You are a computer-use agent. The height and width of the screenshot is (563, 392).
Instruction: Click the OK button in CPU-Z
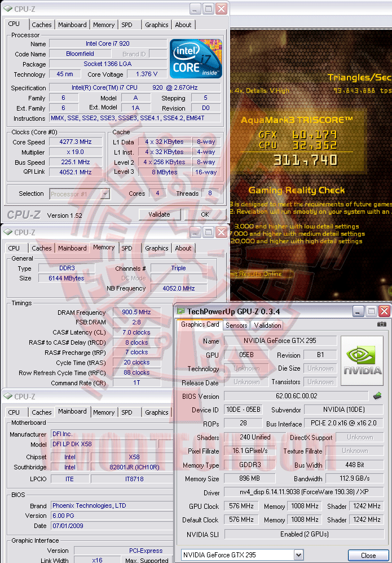[x=205, y=214]
